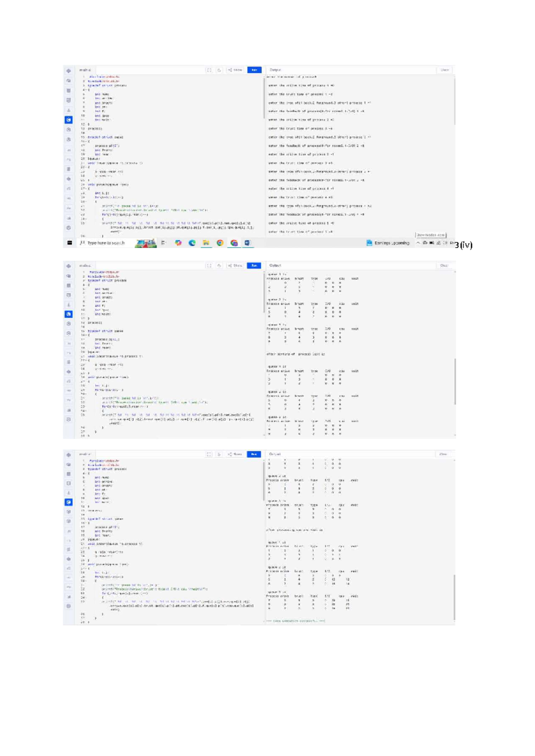Click the Windows Start button
This screenshot has height=756, width=535.
(70, 243)
